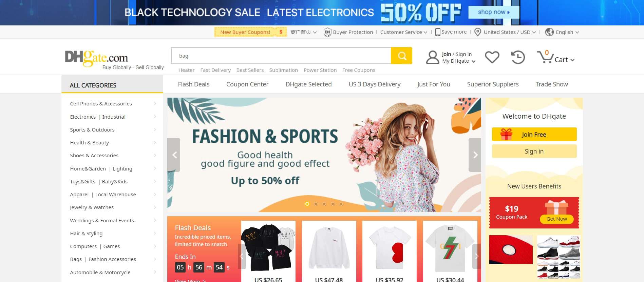Screen dimensions: 644x282
Task: Click the yellow search magnifier button
Action: [x=402, y=56]
